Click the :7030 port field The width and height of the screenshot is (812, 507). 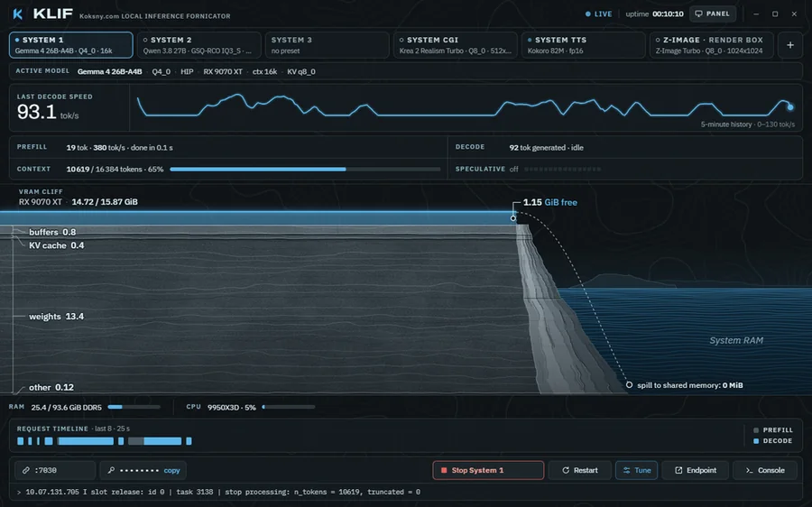pos(55,470)
